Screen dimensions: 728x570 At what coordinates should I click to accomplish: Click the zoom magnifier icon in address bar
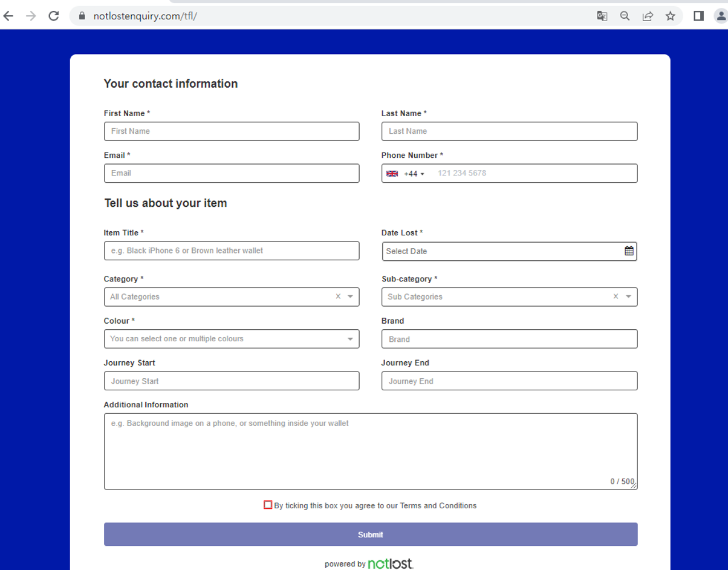[x=625, y=16]
